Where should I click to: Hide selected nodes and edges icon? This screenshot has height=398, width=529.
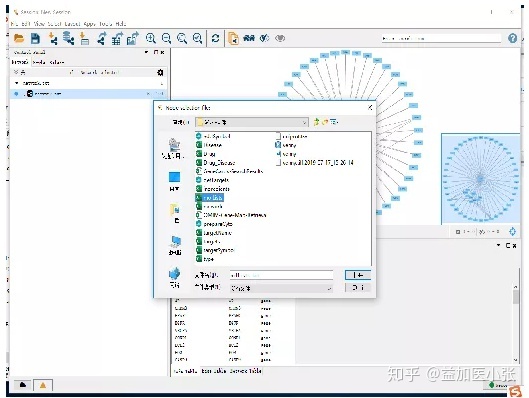tap(264, 38)
